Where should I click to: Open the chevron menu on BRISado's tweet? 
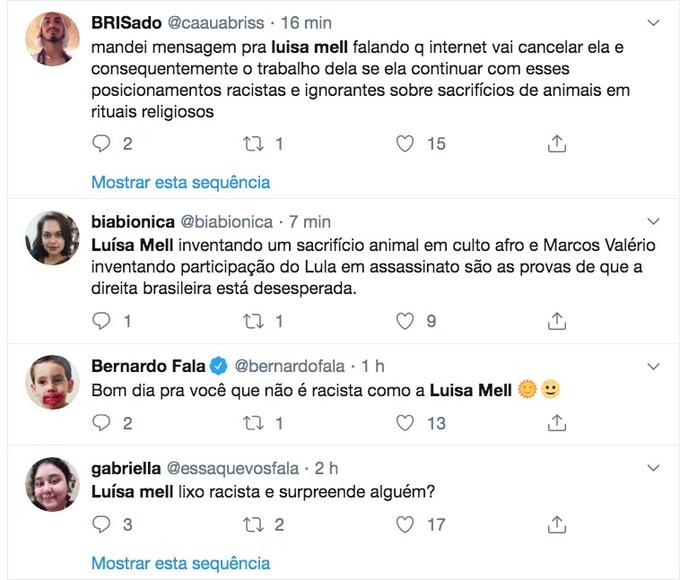(654, 22)
